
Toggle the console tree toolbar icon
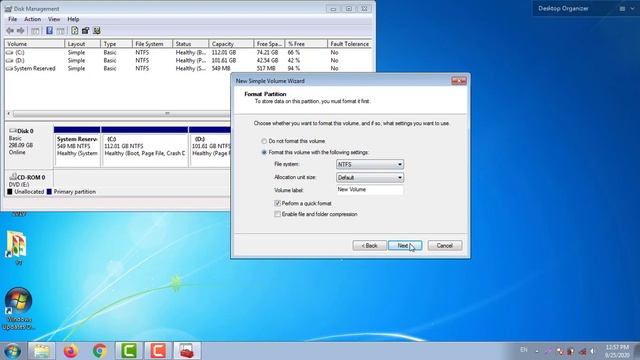point(36,31)
